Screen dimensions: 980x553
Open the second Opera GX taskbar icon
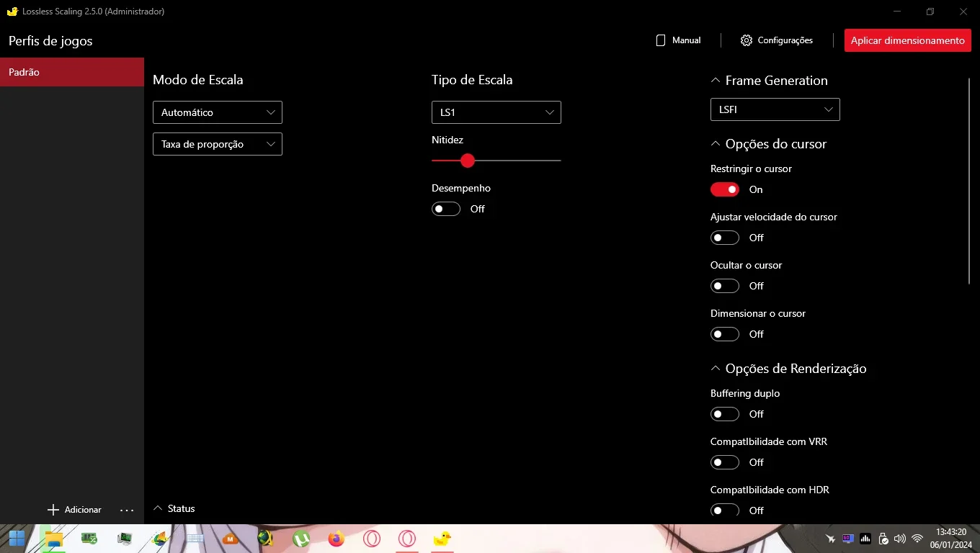tap(407, 539)
